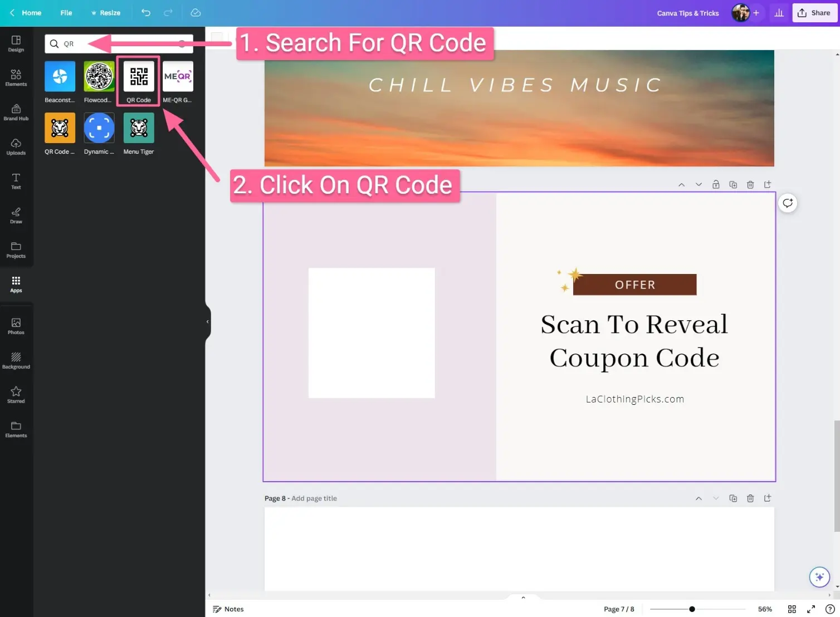Open the user profile avatar
This screenshot has width=840, height=617.
click(740, 13)
